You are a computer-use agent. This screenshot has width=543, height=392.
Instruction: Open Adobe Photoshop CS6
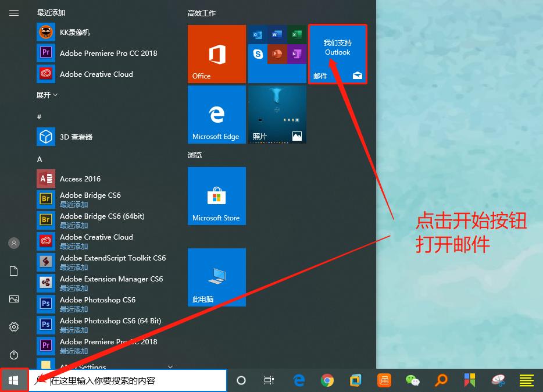click(x=97, y=300)
